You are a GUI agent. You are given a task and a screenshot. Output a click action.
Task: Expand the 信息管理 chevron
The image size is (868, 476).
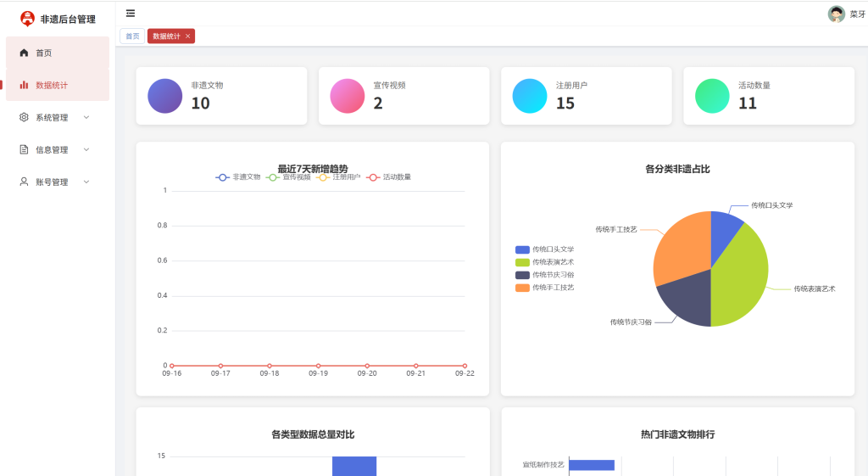pyautogui.click(x=86, y=149)
